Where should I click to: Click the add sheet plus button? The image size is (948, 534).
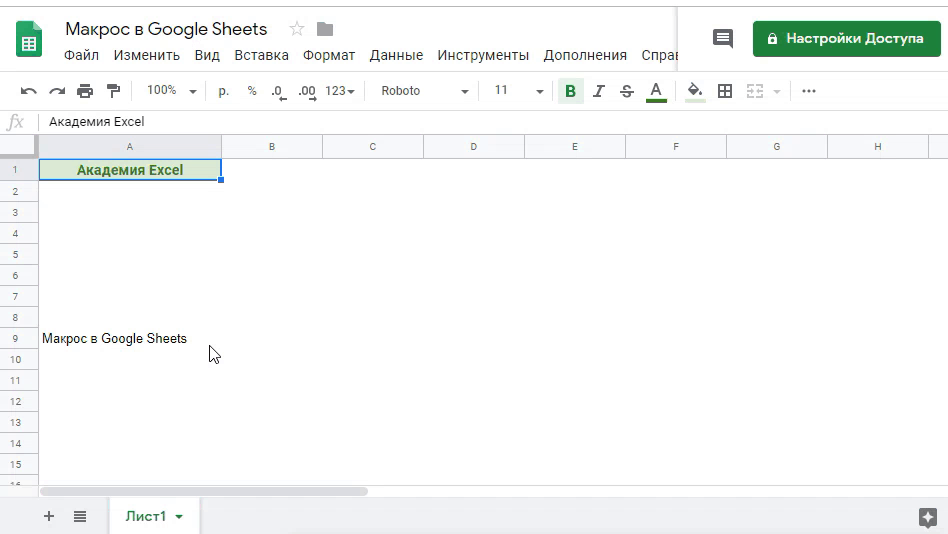point(48,516)
